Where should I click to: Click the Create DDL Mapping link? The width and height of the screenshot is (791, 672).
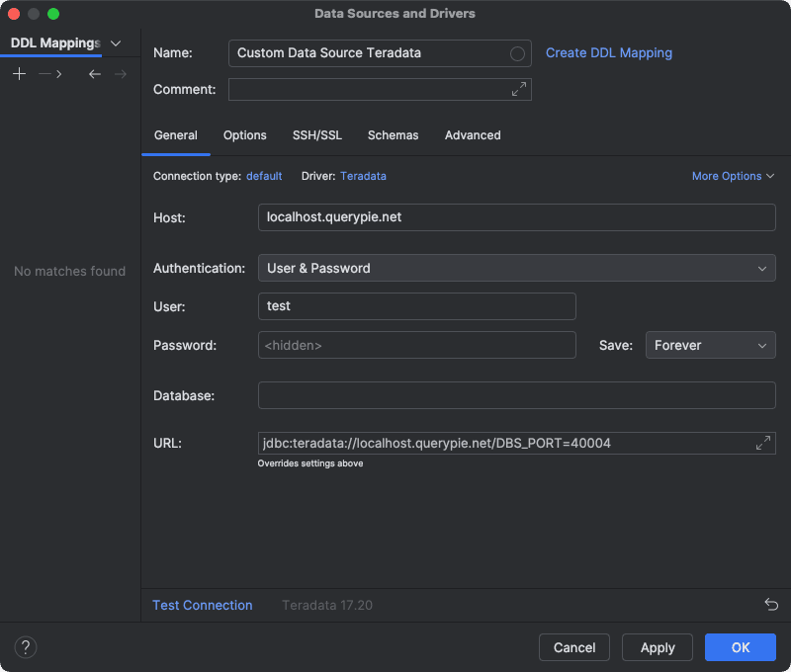tap(609, 53)
